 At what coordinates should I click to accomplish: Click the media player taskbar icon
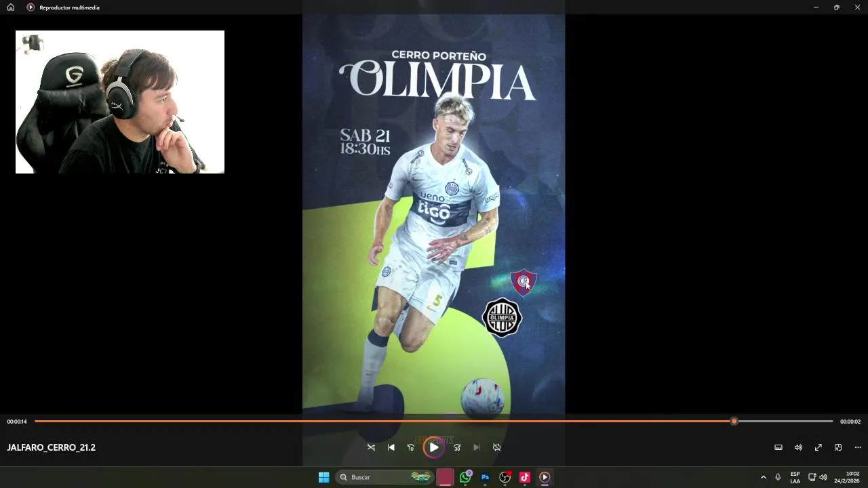tap(545, 477)
